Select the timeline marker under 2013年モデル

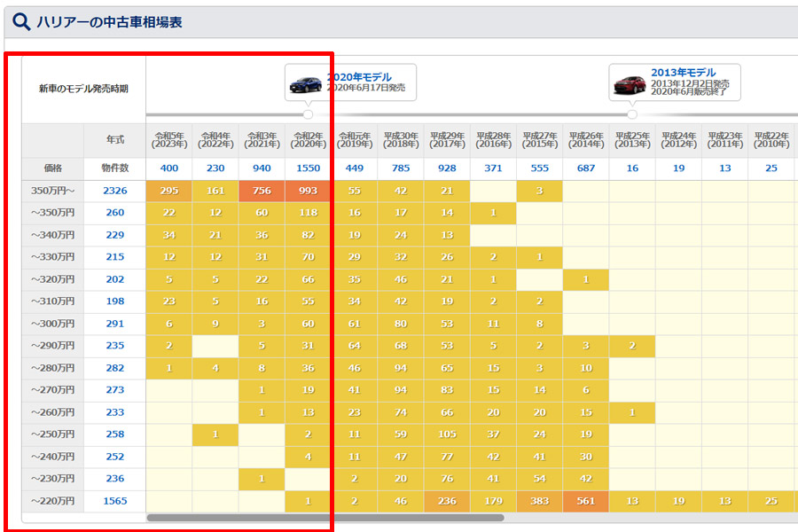pos(632,114)
